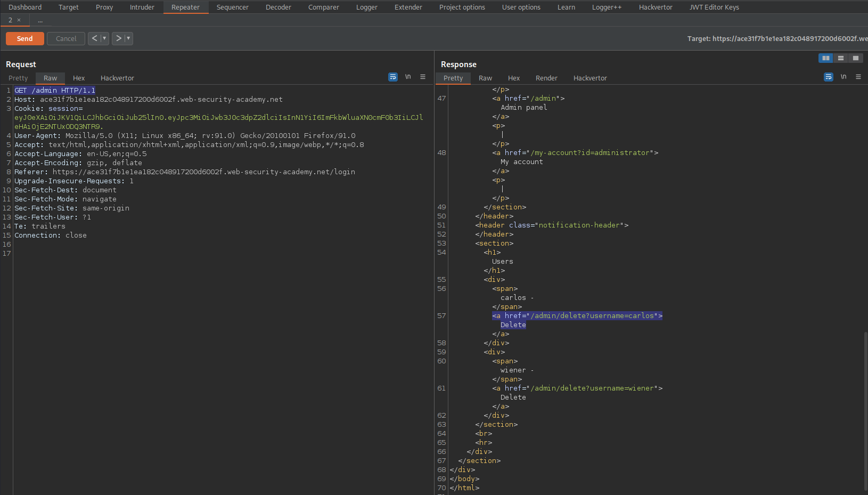
Task: Open the Learn tab
Action: click(x=566, y=7)
